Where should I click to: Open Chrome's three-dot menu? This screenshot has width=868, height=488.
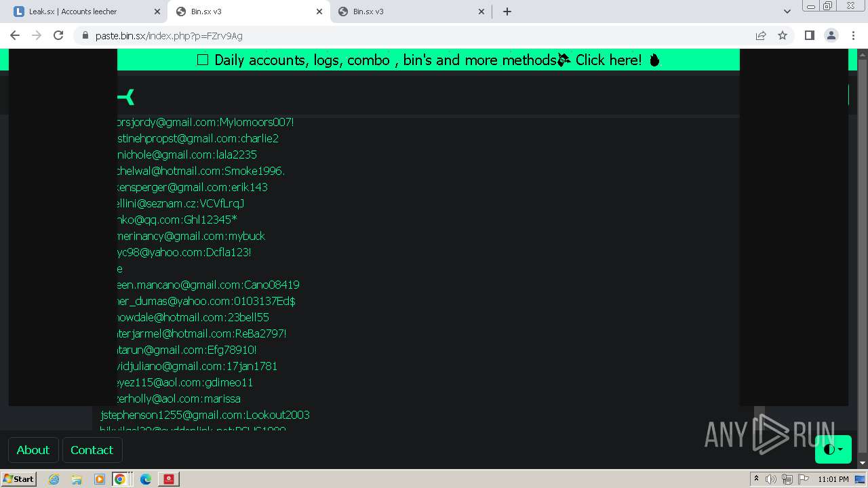(x=853, y=35)
